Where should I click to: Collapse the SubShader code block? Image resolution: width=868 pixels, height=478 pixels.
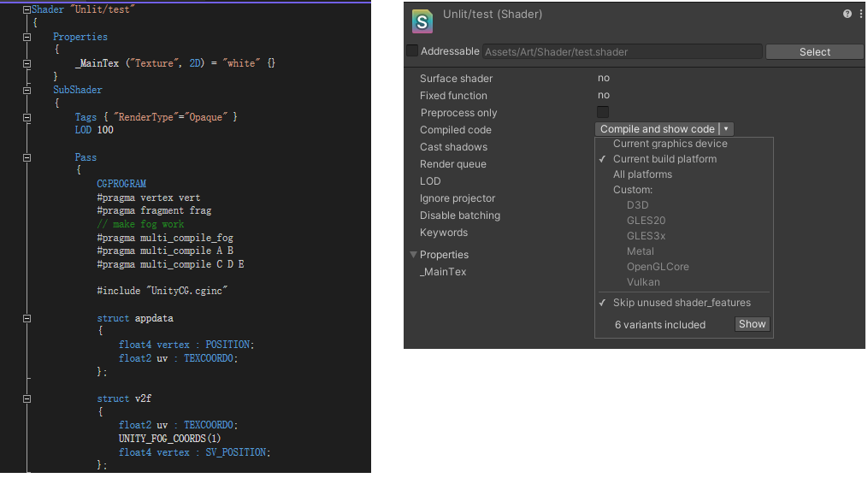[x=27, y=90]
